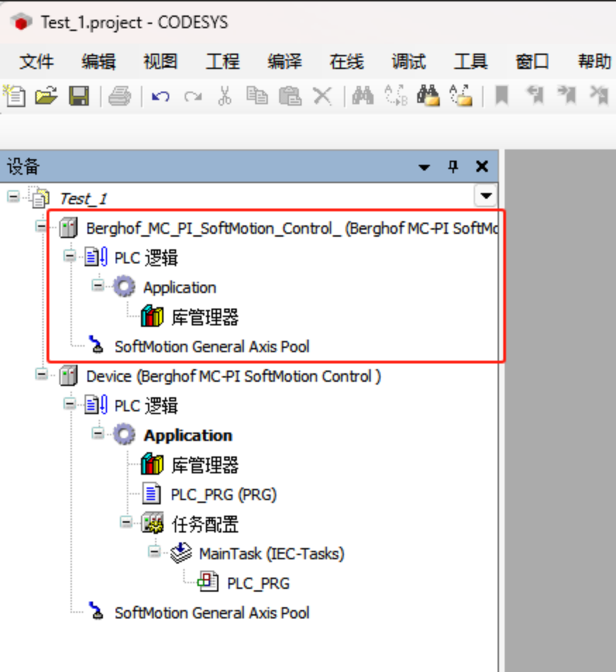Image resolution: width=616 pixels, height=672 pixels.
Task: Click the bottom SoftMotion General Axis Pool icon
Action: [x=97, y=611]
